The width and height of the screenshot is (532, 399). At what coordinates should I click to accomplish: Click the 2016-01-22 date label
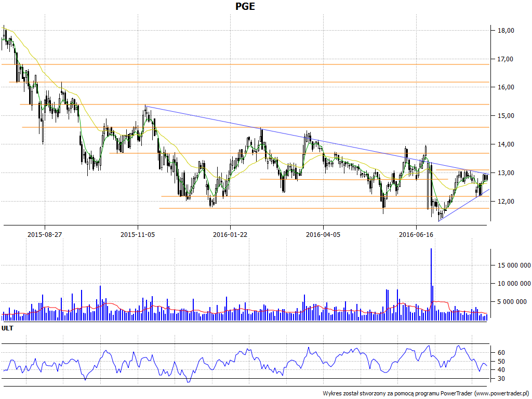(x=230, y=234)
